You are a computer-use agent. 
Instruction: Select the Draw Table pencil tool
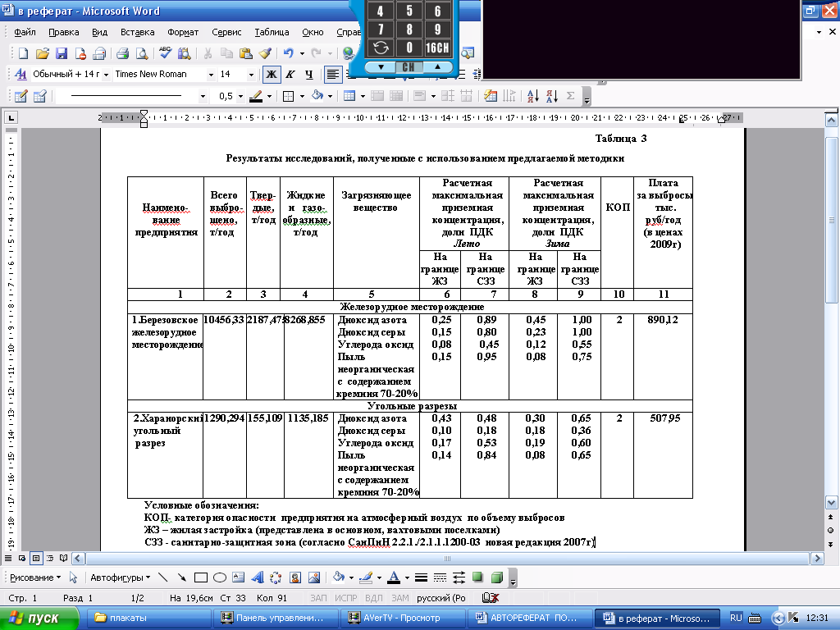point(21,97)
